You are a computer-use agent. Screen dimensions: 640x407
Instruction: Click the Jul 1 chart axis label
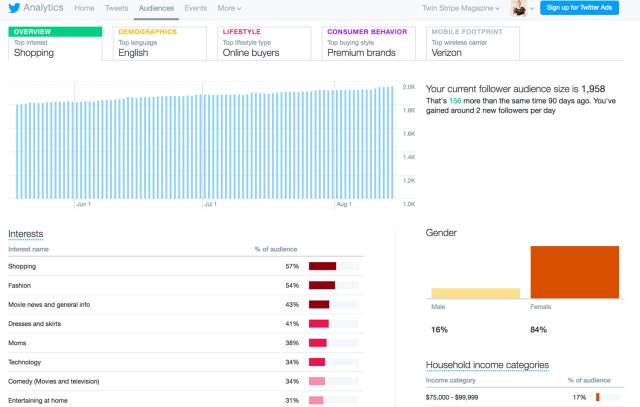pyautogui.click(x=210, y=204)
